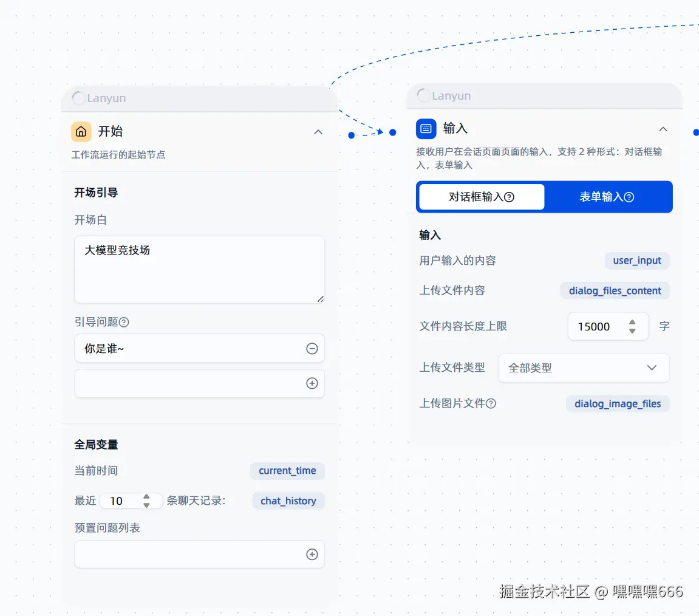The width and height of the screenshot is (699, 616).
Task: Click the Lanyun header of 输入 node
Action: point(544,95)
